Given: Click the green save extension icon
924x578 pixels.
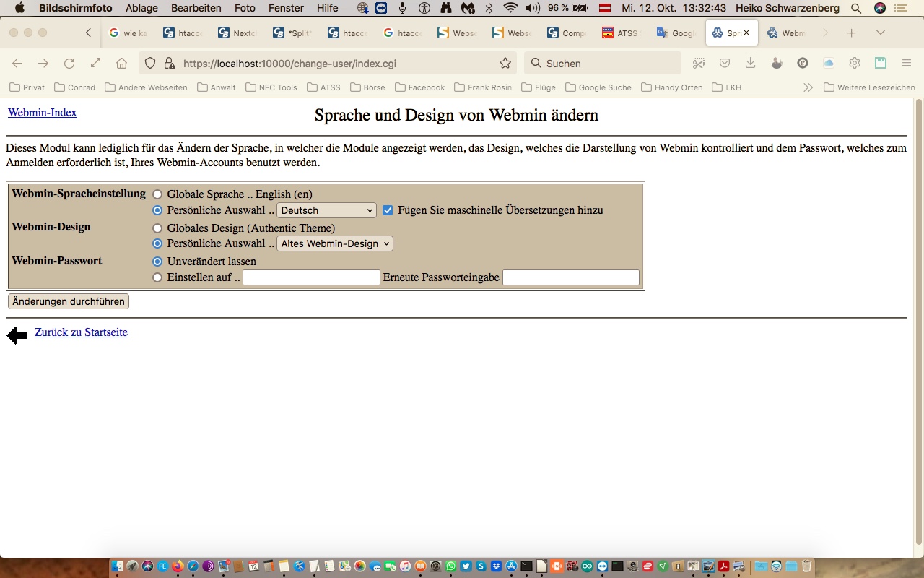Looking at the screenshot, I should pos(881,64).
